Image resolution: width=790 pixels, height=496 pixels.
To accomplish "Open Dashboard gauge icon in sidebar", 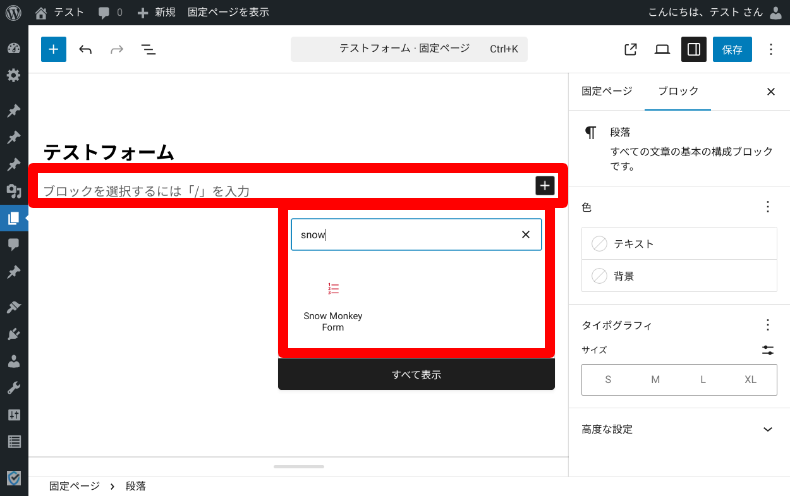I will 14,48.
